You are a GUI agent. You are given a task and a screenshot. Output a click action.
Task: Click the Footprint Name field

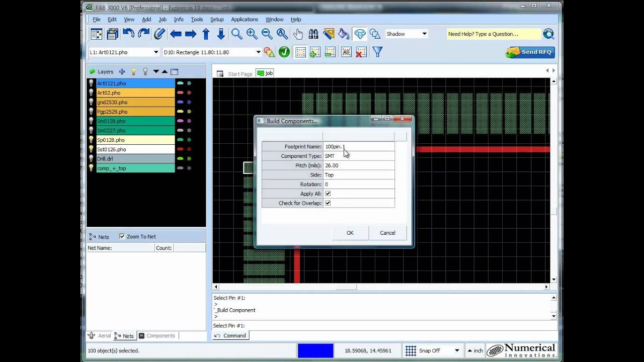tap(359, 146)
